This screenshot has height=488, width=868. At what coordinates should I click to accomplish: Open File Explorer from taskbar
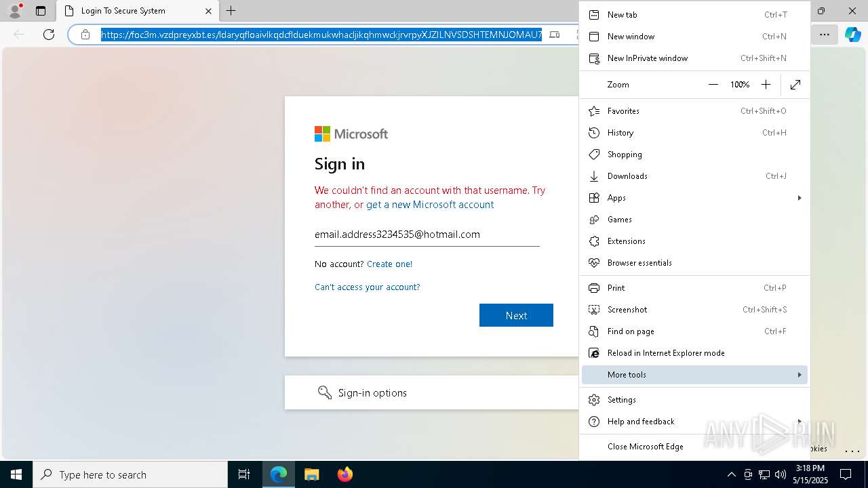tap(311, 474)
